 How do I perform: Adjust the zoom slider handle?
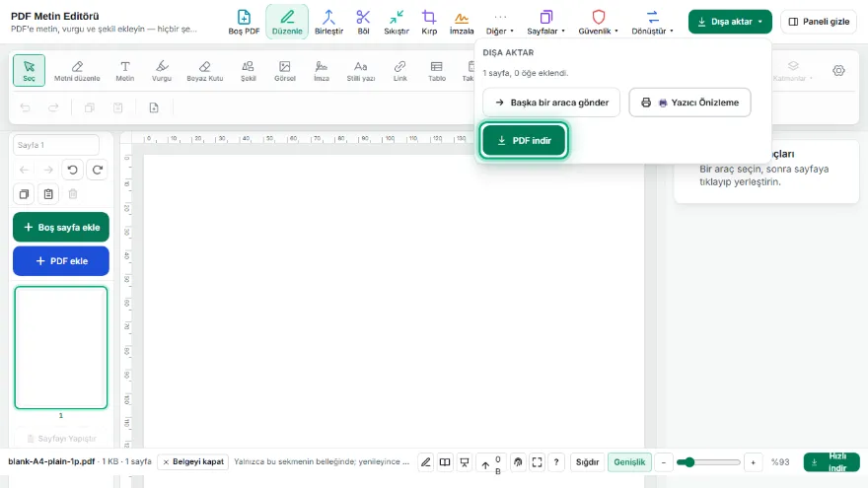689,462
